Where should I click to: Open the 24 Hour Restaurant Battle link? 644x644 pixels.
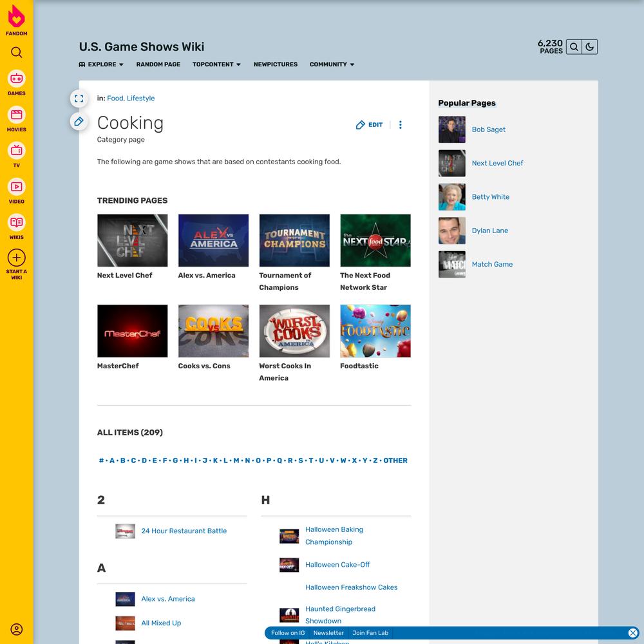(x=184, y=531)
